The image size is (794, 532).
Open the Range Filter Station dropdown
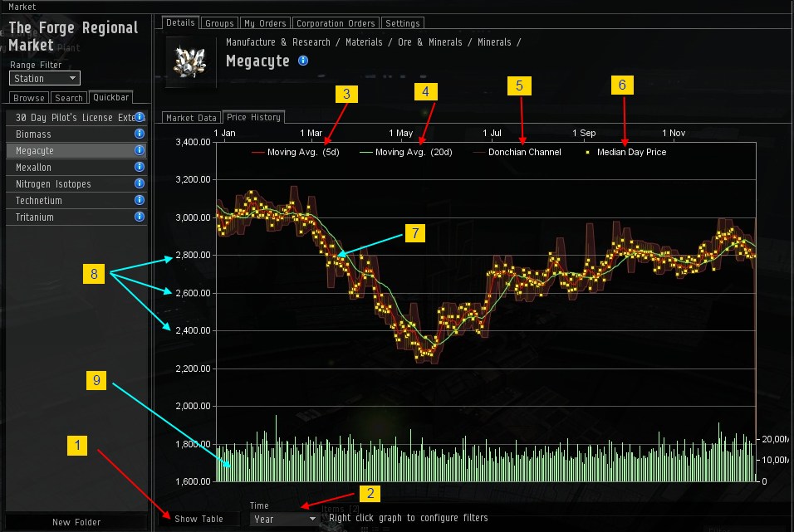point(45,79)
